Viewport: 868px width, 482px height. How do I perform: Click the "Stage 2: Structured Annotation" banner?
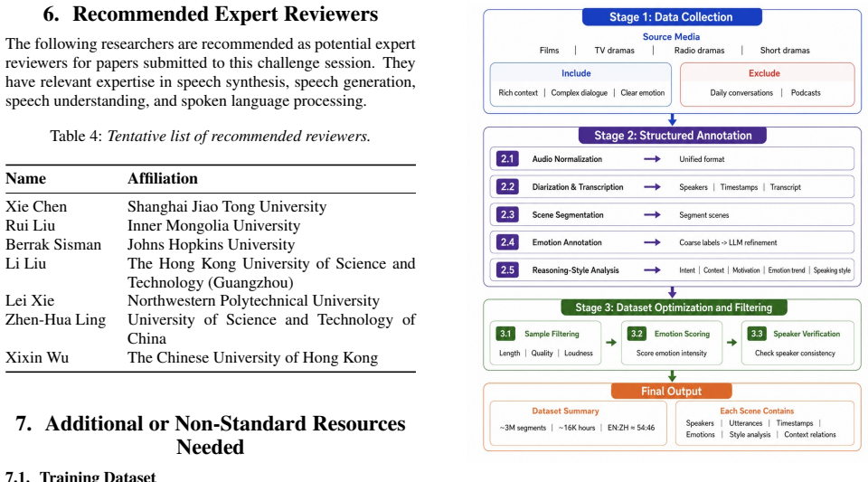[x=673, y=136]
